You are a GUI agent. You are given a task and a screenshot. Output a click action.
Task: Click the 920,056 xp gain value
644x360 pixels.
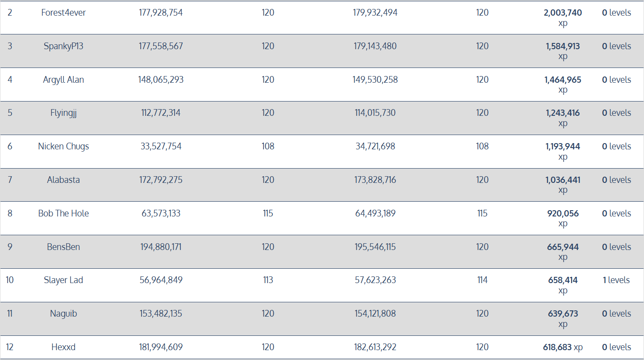563,214
